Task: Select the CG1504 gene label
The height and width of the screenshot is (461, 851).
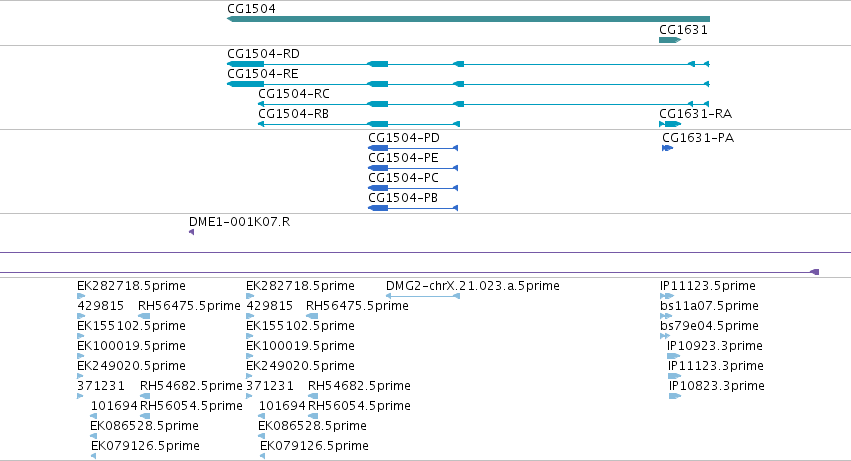Action: (251, 9)
